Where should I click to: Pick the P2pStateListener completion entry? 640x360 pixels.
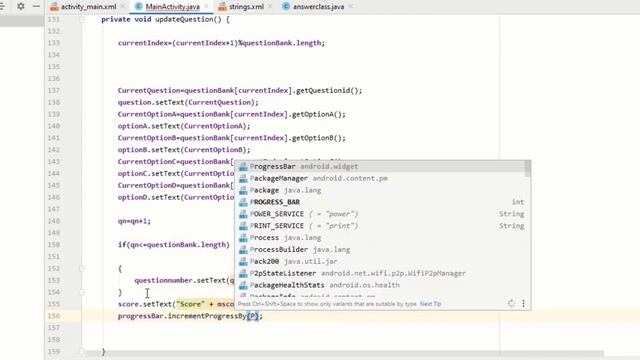click(380, 273)
